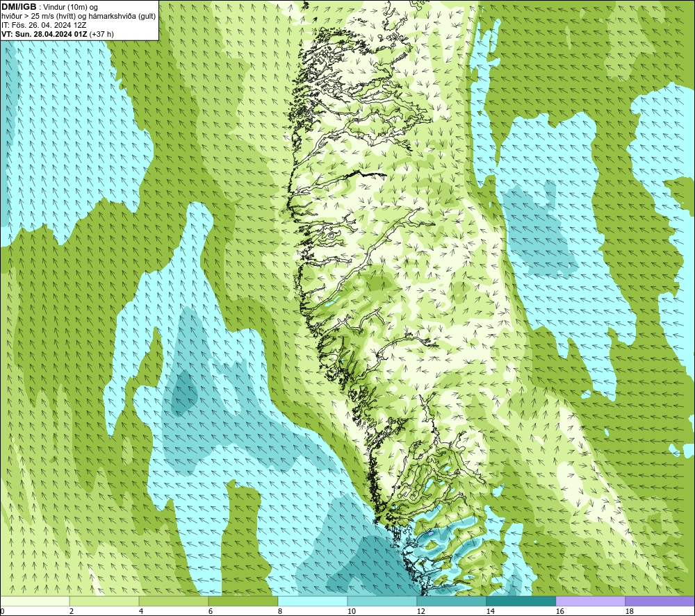Click the purple swatch above 18 m/s
695x616 pixels.
(x=660, y=601)
